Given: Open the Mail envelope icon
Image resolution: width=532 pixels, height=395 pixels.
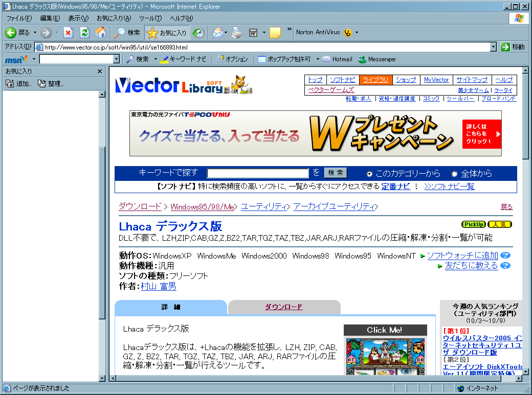Looking at the screenshot, I should point(217,33).
